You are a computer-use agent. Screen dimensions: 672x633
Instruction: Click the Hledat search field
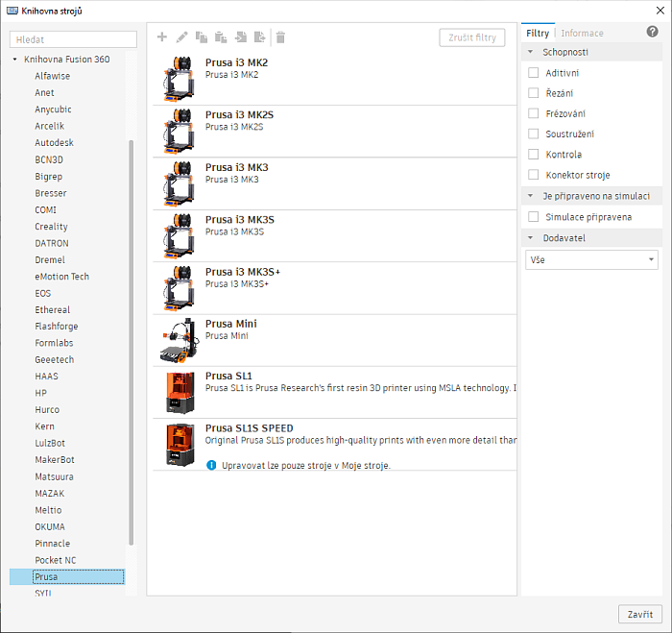[73, 39]
